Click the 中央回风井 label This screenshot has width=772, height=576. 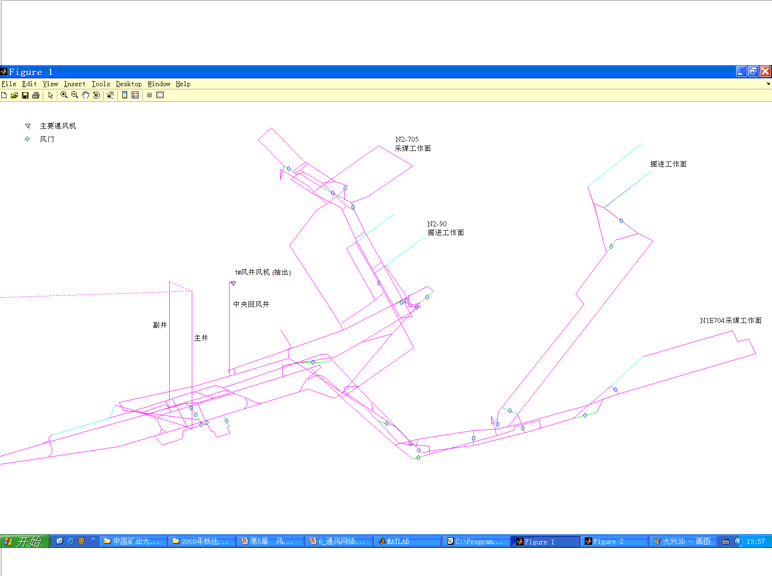(251, 304)
